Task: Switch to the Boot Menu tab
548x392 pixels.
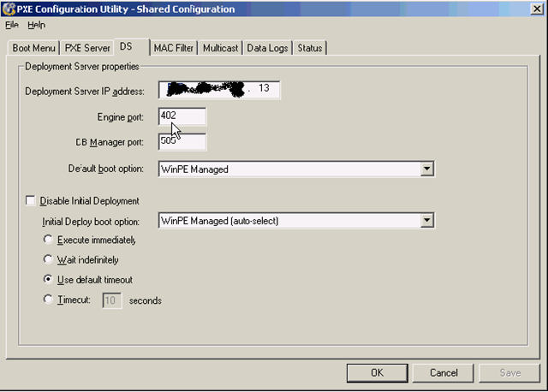Action: [x=33, y=48]
